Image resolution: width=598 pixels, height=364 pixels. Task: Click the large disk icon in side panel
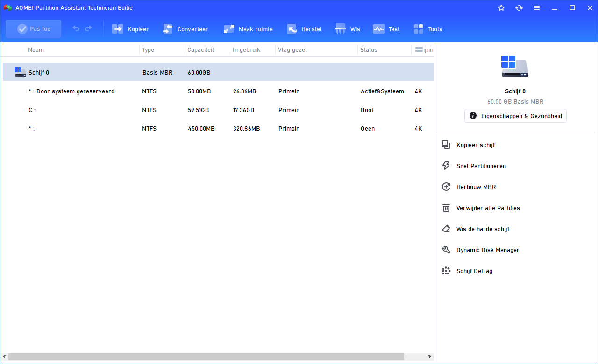pyautogui.click(x=515, y=67)
